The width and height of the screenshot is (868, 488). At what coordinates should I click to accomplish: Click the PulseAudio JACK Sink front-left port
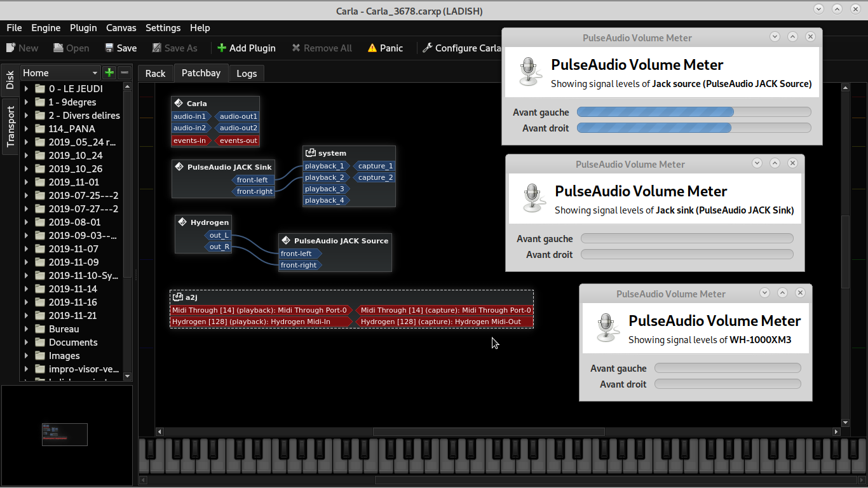click(253, 180)
